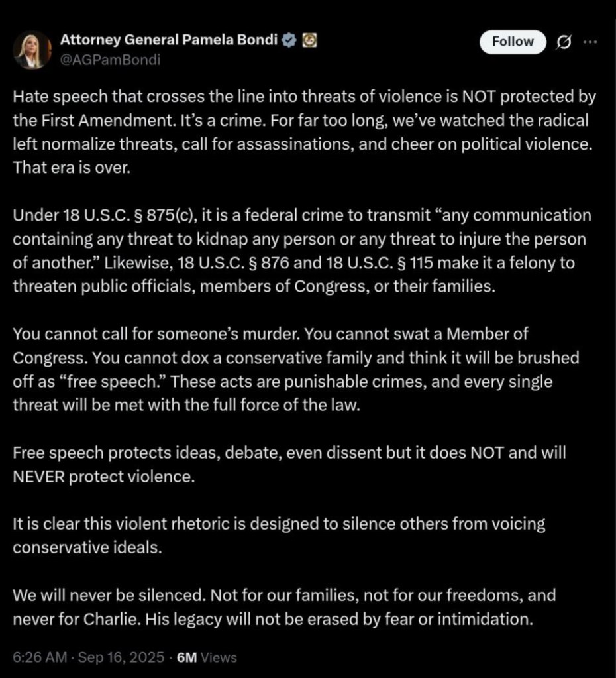Image resolution: width=616 pixels, height=678 pixels.
Task: Click the paragraph starting 'Hate speech that crosses'
Action: (x=304, y=132)
